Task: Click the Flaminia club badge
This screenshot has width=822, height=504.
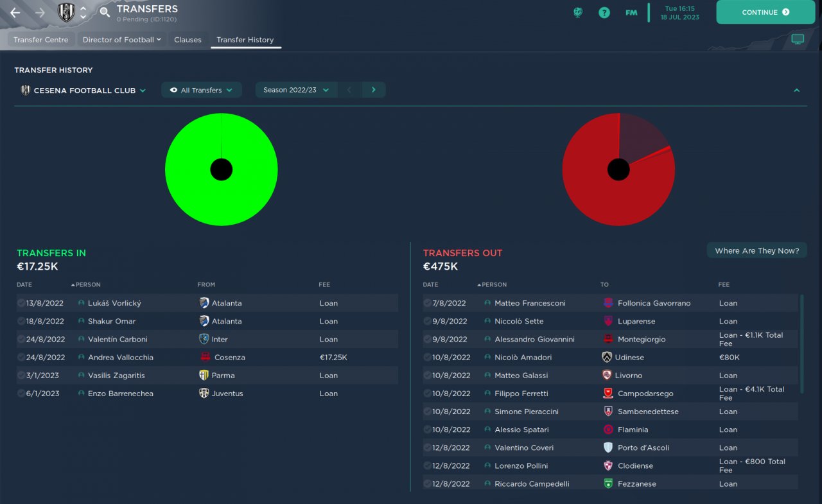Action: click(608, 430)
